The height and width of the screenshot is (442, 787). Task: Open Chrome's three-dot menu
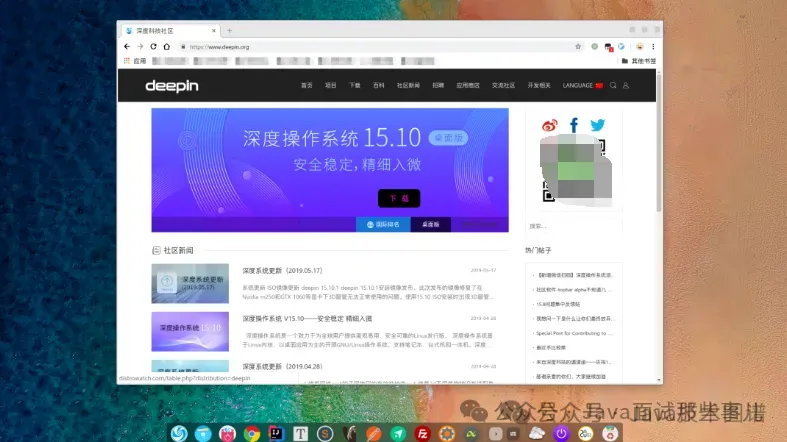coord(653,47)
